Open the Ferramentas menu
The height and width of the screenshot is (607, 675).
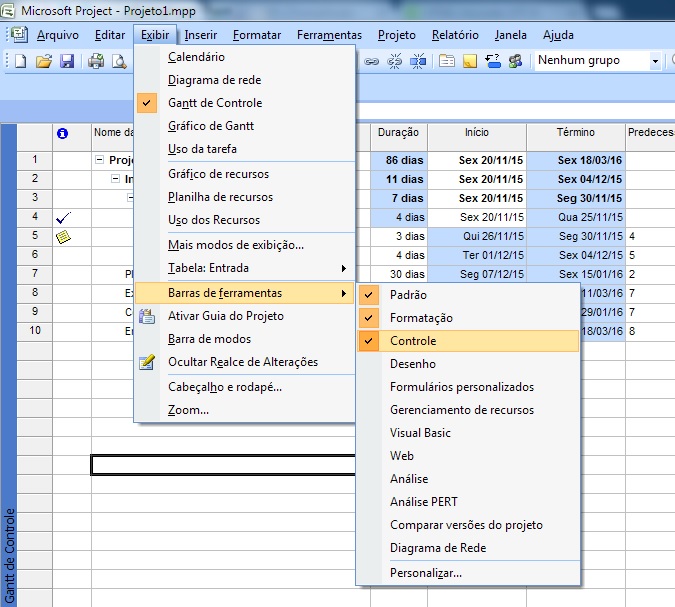[329, 35]
